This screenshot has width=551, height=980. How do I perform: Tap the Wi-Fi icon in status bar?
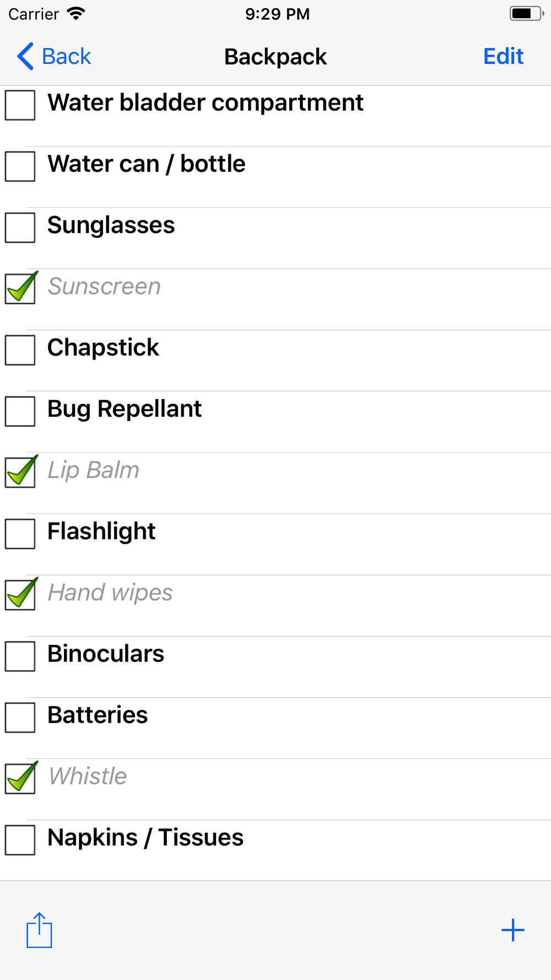coord(76,14)
